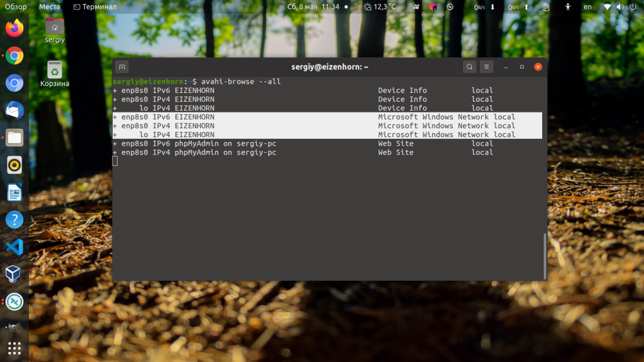Launch GIMP from the dock
644x362 pixels.
[14, 327]
